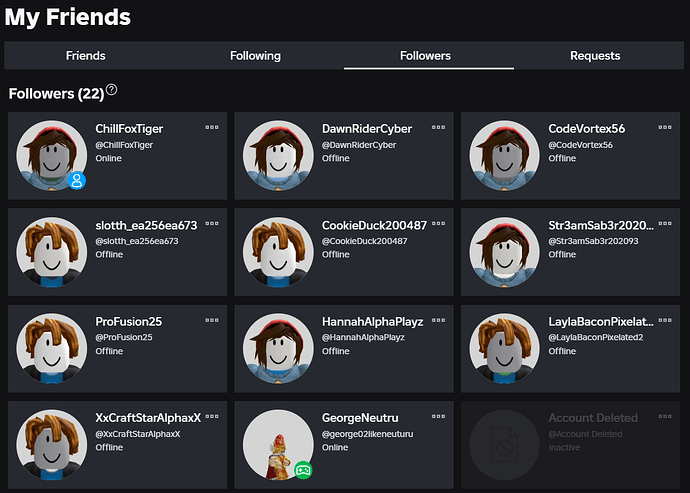Click the deleted account placeholder avatar
Image resolution: width=690 pixels, height=493 pixels.
tap(504, 445)
